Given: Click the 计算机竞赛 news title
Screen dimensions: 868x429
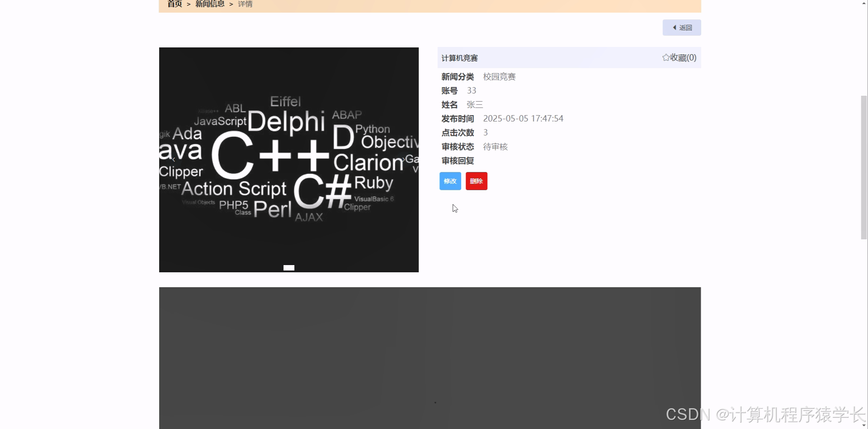Looking at the screenshot, I should (x=460, y=58).
